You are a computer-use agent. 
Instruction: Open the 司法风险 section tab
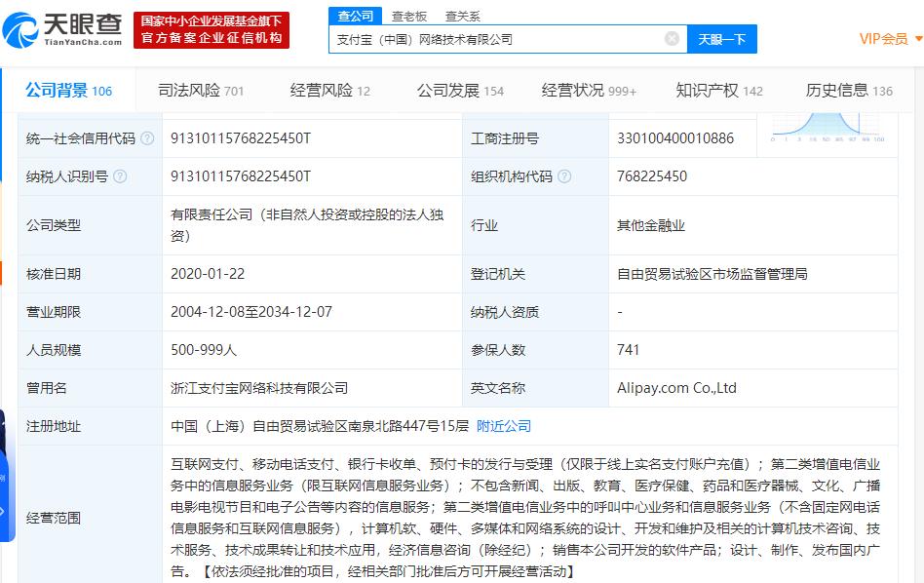point(201,91)
